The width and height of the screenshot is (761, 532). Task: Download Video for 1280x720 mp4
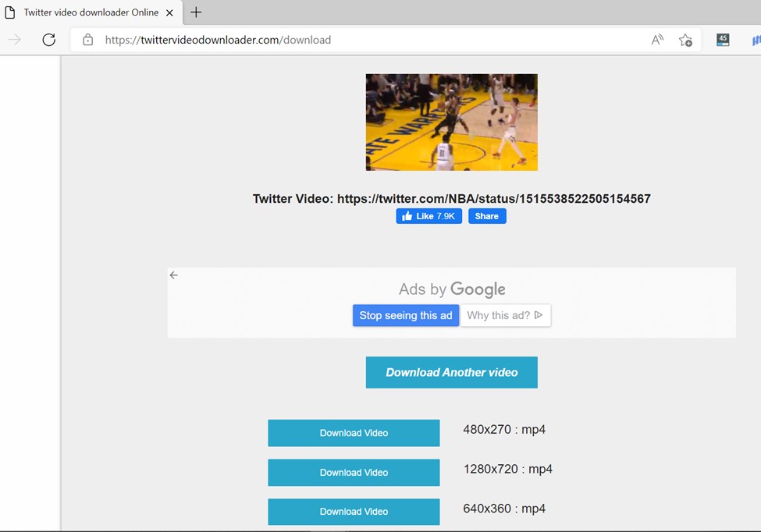point(354,473)
